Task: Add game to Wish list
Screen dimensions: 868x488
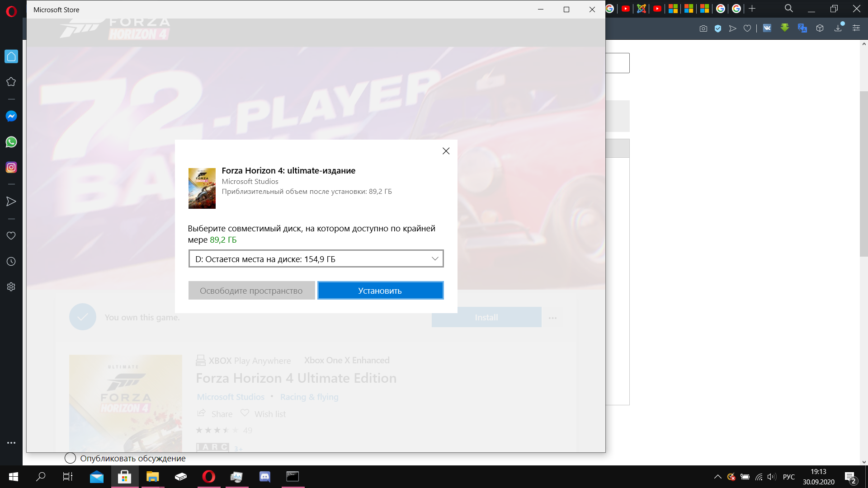Action: coord(263,413)
